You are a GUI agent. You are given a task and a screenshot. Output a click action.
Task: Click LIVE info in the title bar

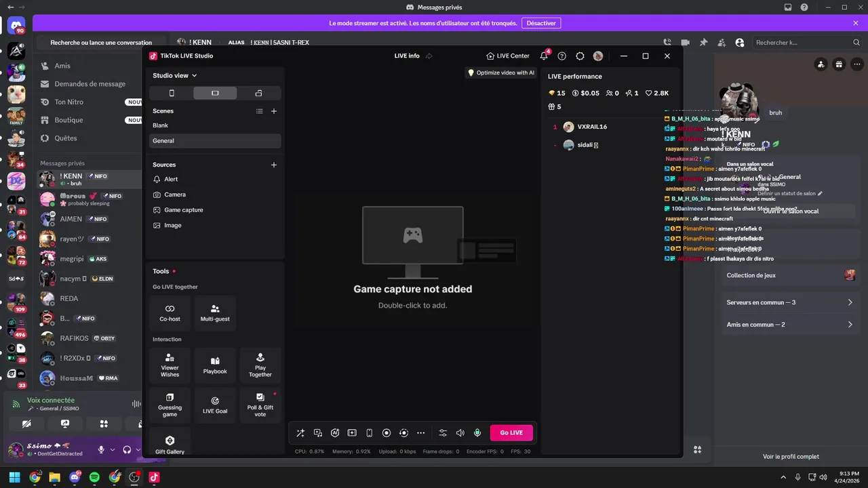pyautogui.click(x=407, y=56)
